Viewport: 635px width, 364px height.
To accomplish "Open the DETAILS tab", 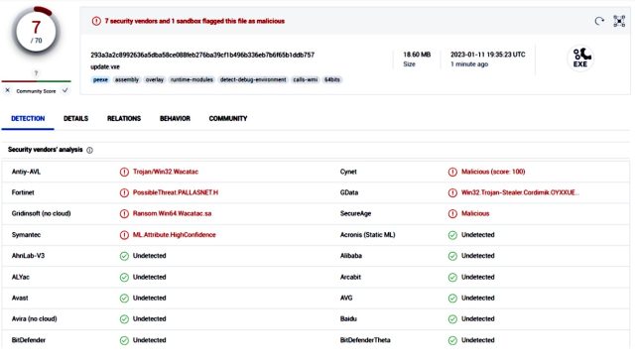I will 75,119.
